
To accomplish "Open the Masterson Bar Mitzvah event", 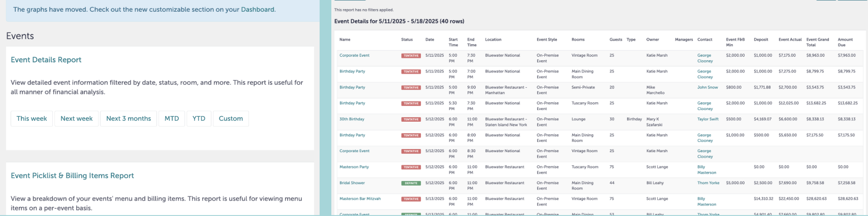I will [360, 199].
